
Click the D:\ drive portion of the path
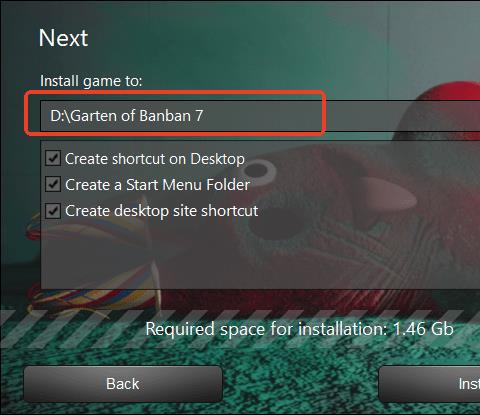point(60,116)
